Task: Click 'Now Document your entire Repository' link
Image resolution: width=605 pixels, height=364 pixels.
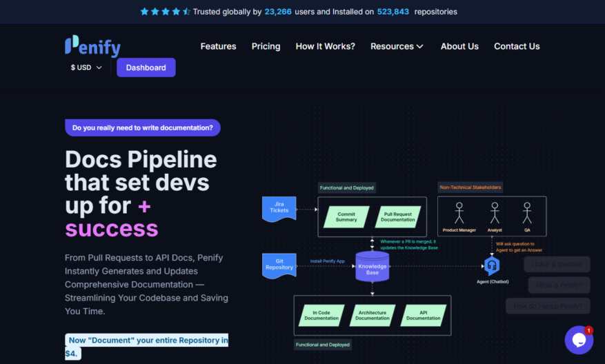Action: coord(147,347)
